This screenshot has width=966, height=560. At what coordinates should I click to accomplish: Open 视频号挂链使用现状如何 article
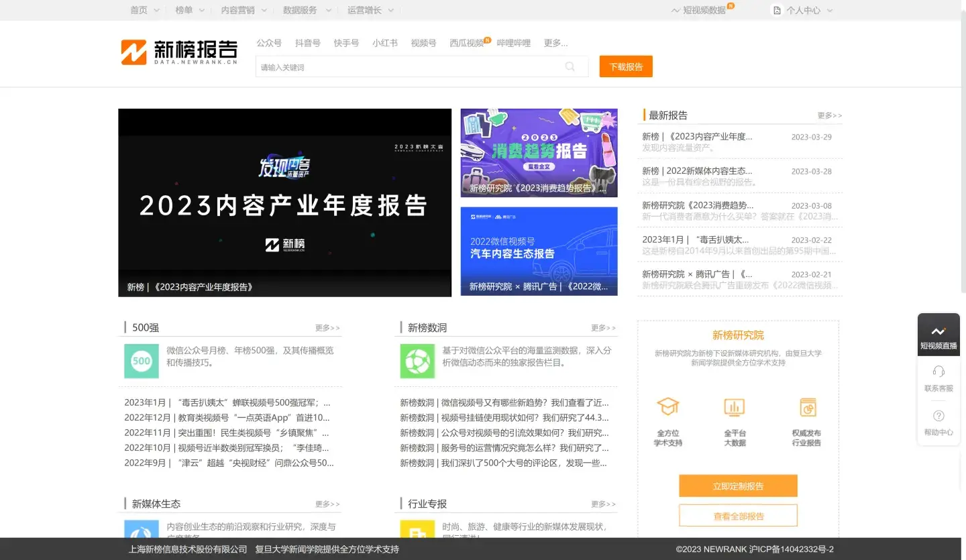coord(504,417)
